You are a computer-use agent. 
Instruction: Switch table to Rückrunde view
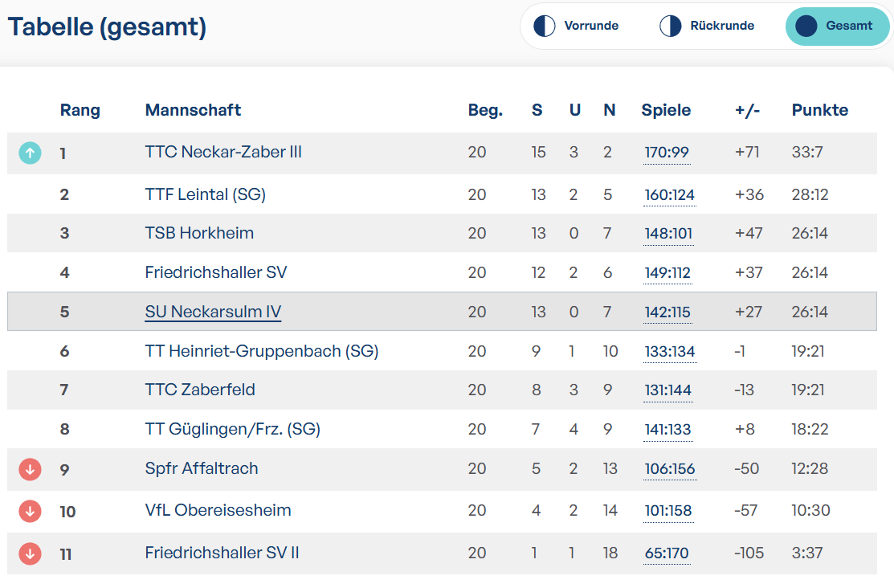pos(707,26)
